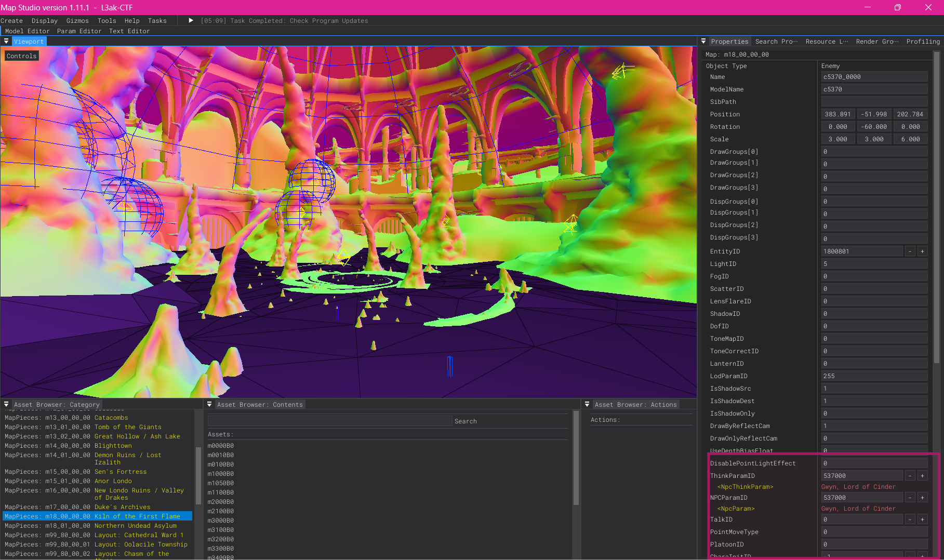Image resolution: width=944 pixels, height=560 pixels.
Task: Click the play arrow beside the task status
Action: (x=191, y=20)
